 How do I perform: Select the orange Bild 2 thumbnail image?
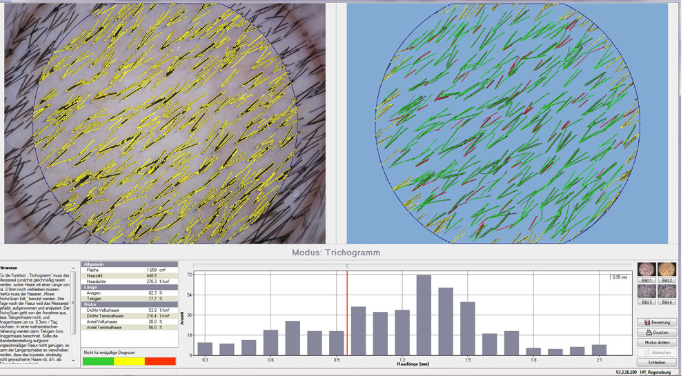pos(667,269)
